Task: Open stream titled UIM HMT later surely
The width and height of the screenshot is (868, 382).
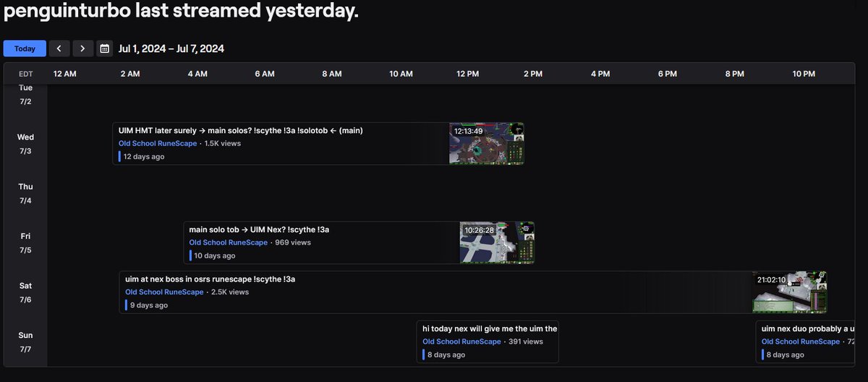Action: [x=241, y=131]
